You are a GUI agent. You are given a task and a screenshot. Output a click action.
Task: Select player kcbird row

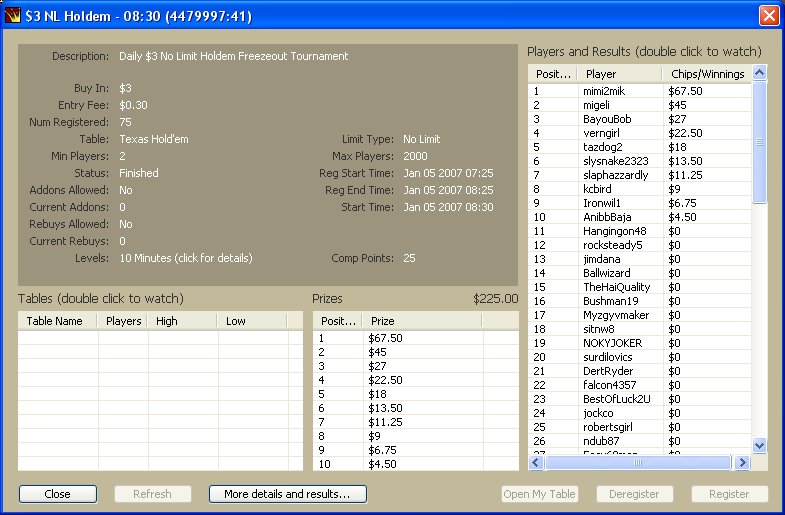(640, 189)
